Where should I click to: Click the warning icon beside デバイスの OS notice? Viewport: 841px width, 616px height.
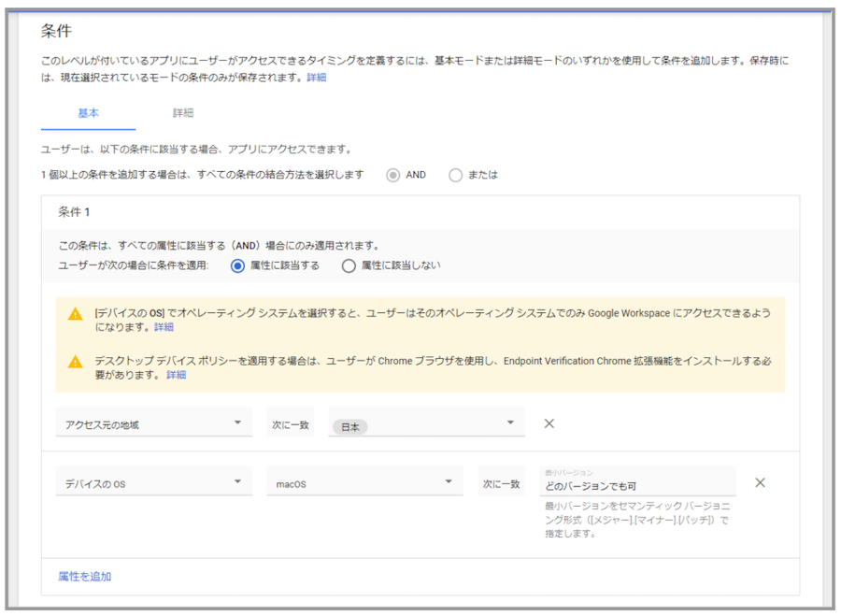[76, 314]
